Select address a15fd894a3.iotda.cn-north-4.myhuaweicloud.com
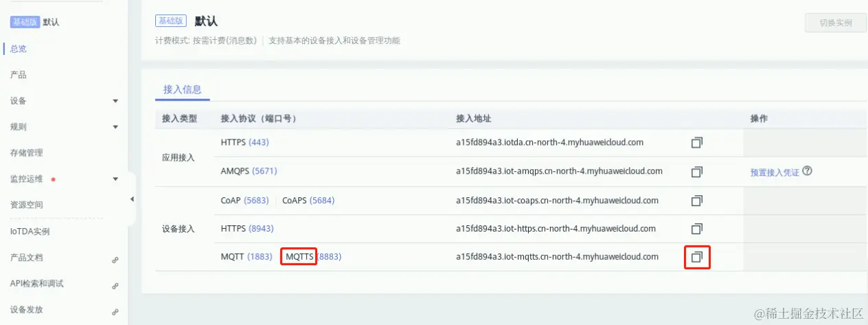 [x=549, y=143]
